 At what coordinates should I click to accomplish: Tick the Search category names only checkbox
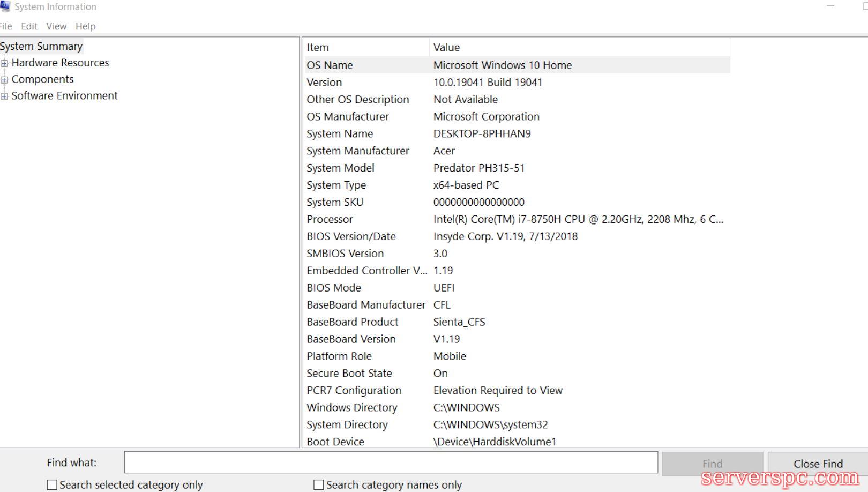click(319, 485)
